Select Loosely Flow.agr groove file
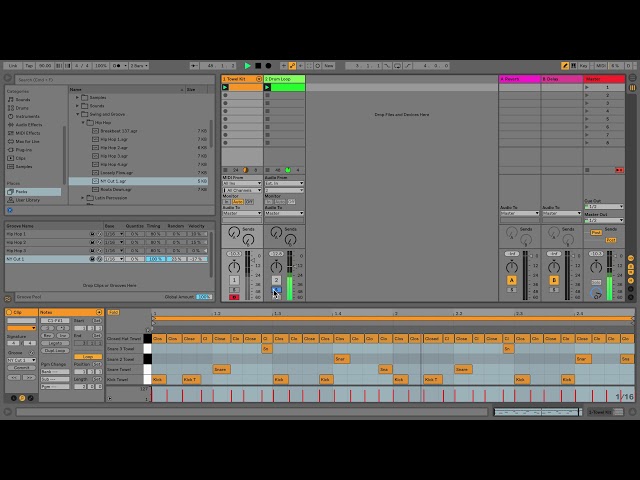This screenshot has height=480, width=640. click(x=116, y=173)
